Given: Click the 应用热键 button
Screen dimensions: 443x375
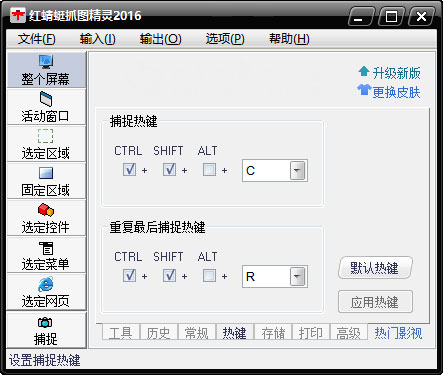Looking at the screenshot, I should 375,302.
